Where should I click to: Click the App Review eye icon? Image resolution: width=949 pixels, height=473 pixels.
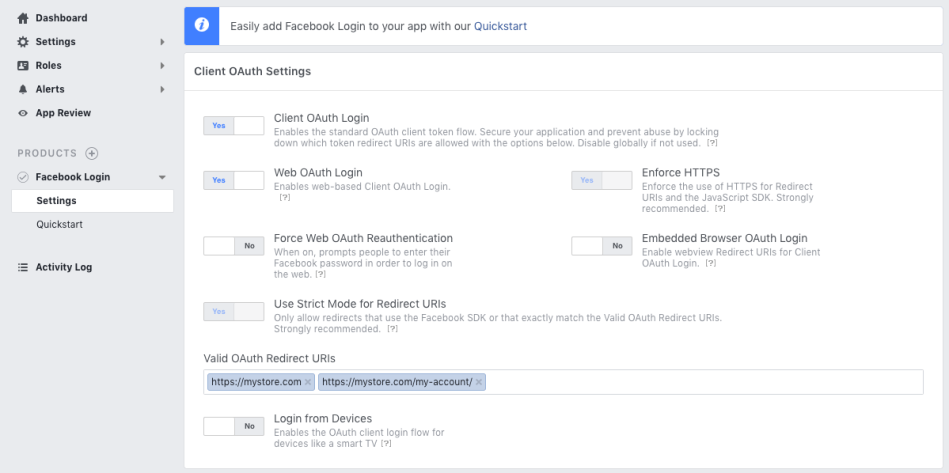tap(23, 113)
